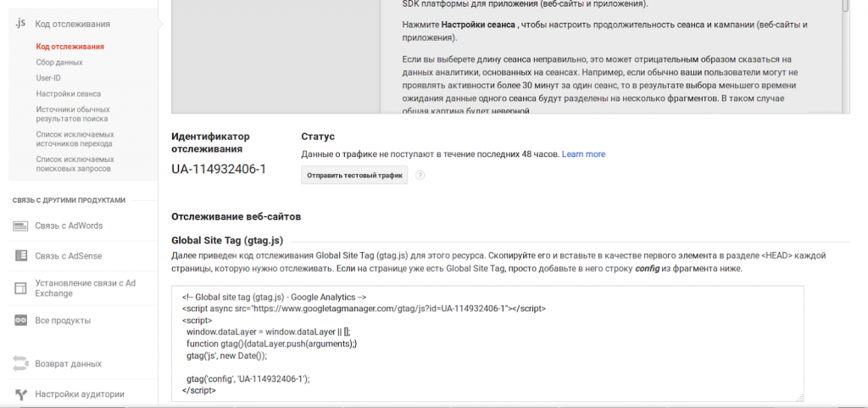Image resolution: width=868 pixels, height=408 pixels.
Task: Click the Все продукты link icon
Action: [21, 321]
